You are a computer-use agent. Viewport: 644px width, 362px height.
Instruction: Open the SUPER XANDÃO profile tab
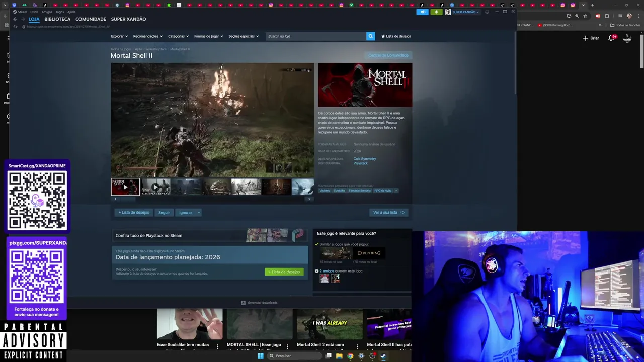point(128,19)
